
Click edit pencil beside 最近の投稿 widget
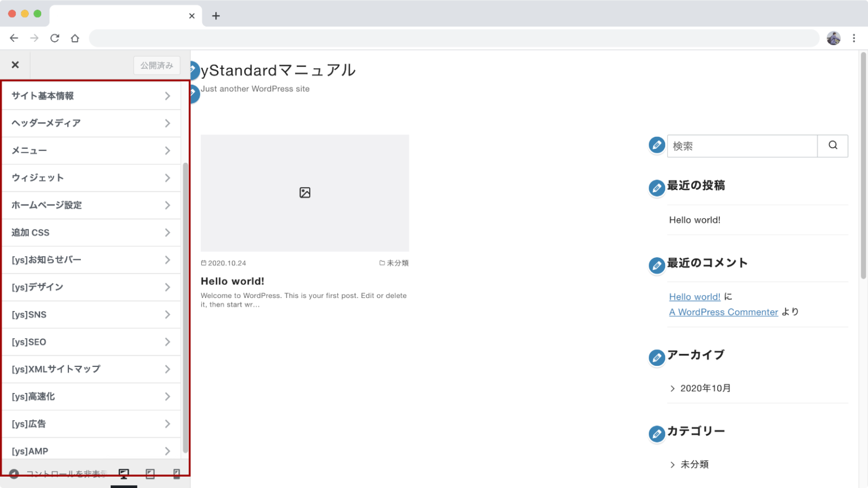[x=657, y=188]
